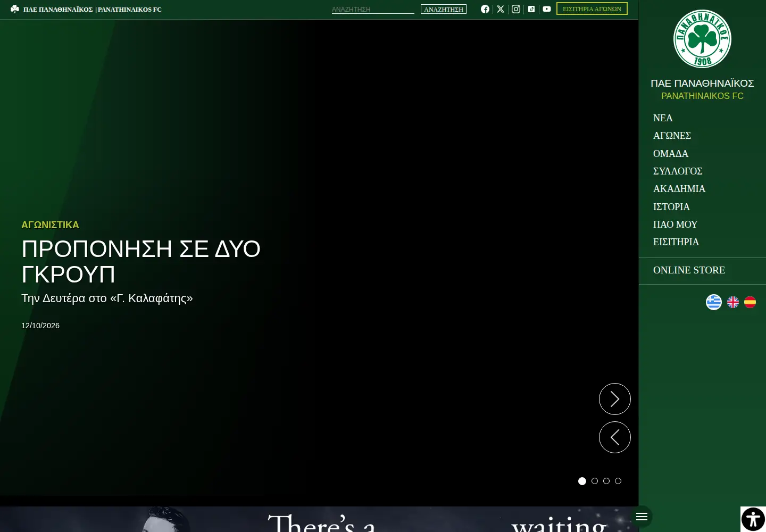
Task: Open the Facebook social icon
Action: click(x=485, y=9)
